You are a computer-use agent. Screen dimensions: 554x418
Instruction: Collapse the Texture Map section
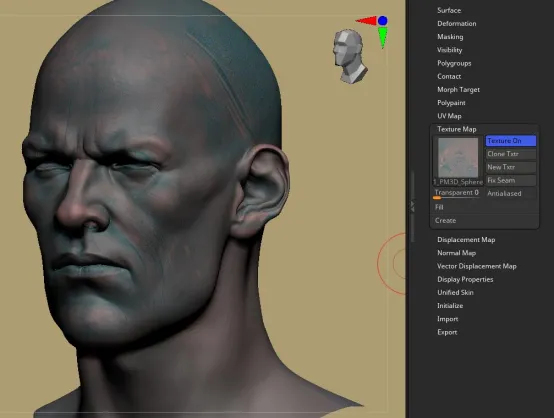pyautogui.click(x=456, y=129)
